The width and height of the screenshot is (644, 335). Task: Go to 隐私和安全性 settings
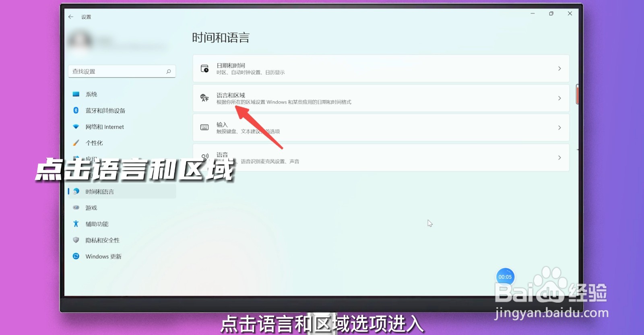pos(122,240)
